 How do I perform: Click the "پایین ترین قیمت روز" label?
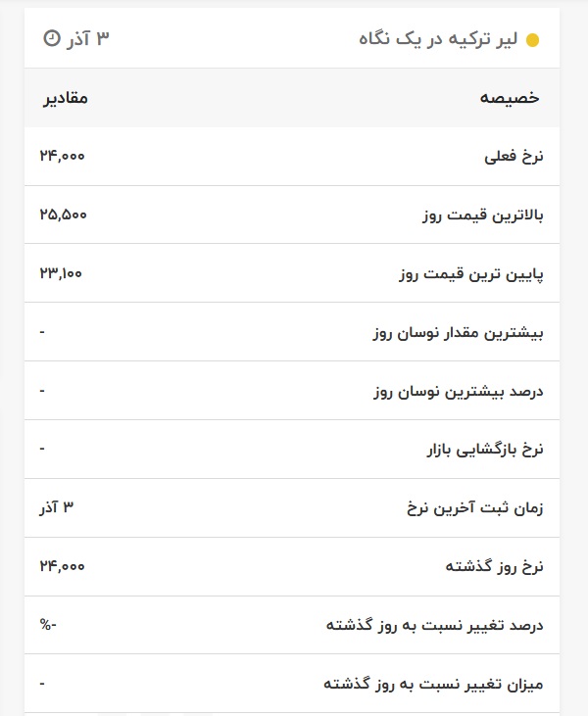(470, 273)
